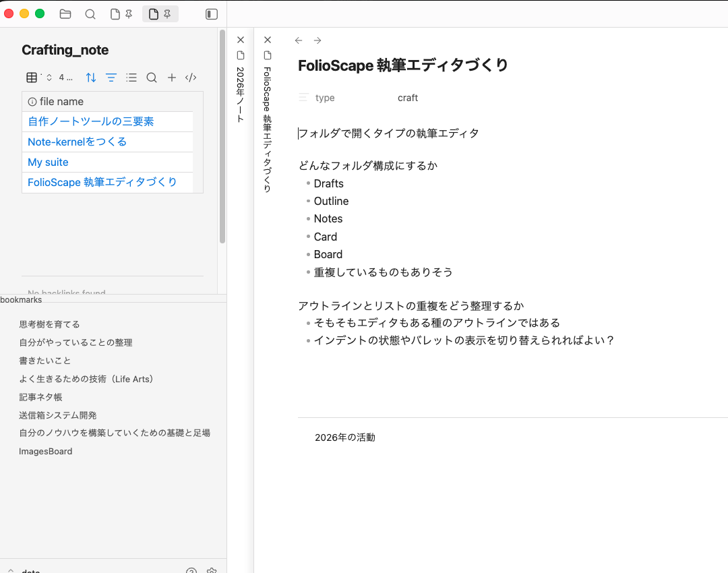Open the 'My suite' note link
The image size is (728, 573).
[x=48, y=162]
